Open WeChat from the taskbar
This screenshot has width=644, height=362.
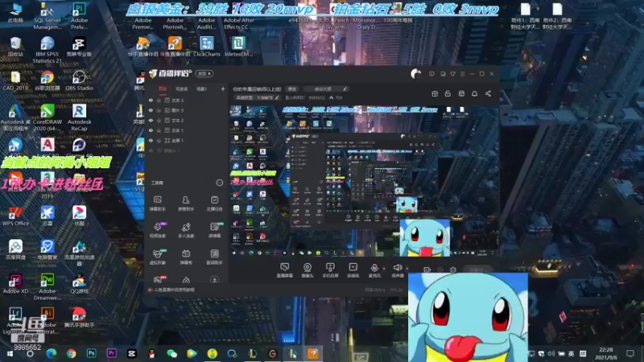point(171,353)
